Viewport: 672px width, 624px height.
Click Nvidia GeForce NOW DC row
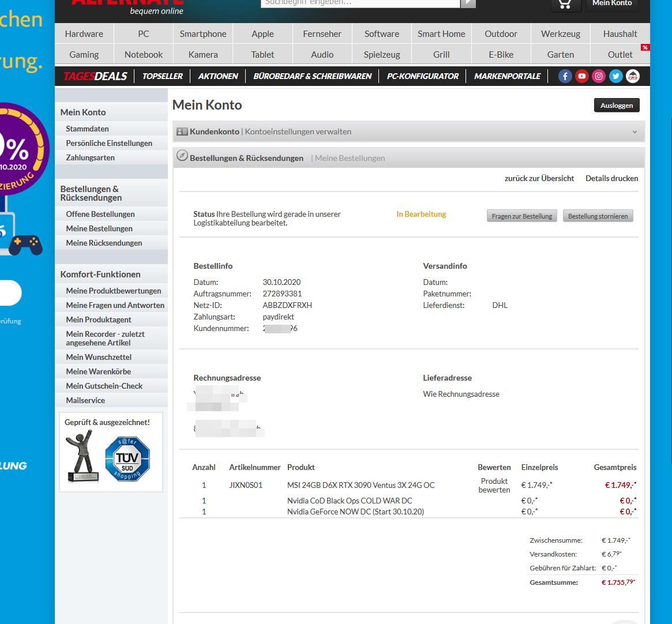355,512
